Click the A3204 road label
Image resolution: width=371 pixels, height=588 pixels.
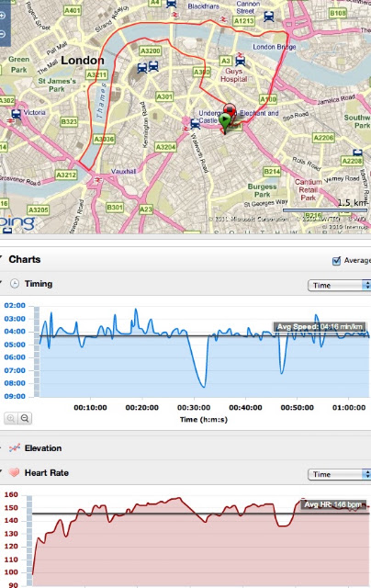pos(165,147)
